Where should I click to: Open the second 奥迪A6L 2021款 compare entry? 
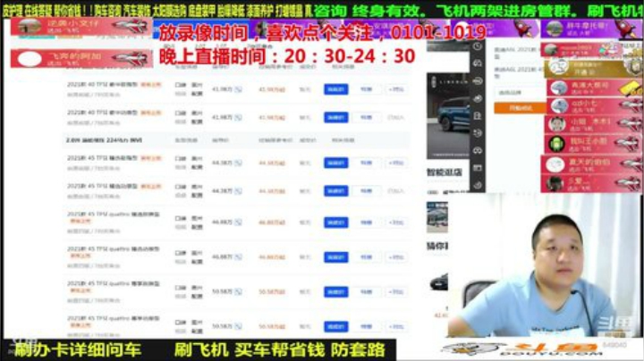point(517,72)
